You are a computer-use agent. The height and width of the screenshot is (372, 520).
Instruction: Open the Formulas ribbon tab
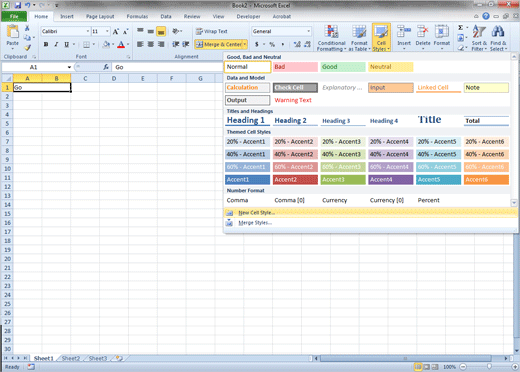click(x=137, y=16)
